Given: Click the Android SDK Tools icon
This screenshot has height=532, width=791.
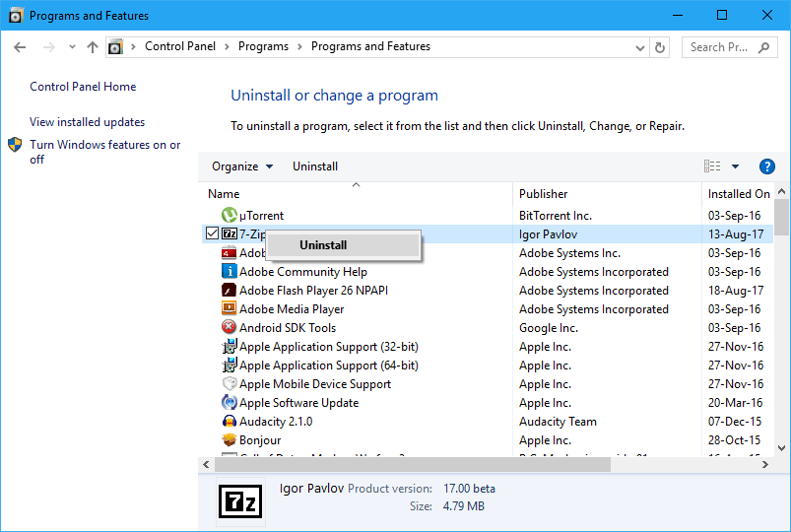Looking at the screenshot, I should click(230, 327).
